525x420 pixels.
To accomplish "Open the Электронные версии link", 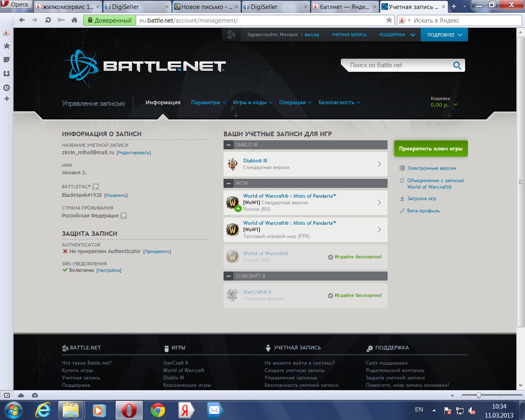I will click(x=431, y=168).
